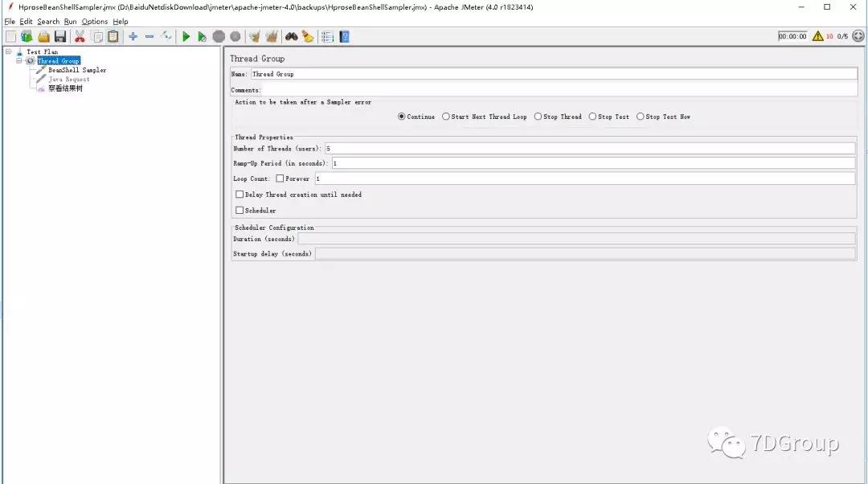This screenshot has width=868, height=484.
Task: Click the Toggle enable/disable toolbar icon
Action: tap(166, 36)
